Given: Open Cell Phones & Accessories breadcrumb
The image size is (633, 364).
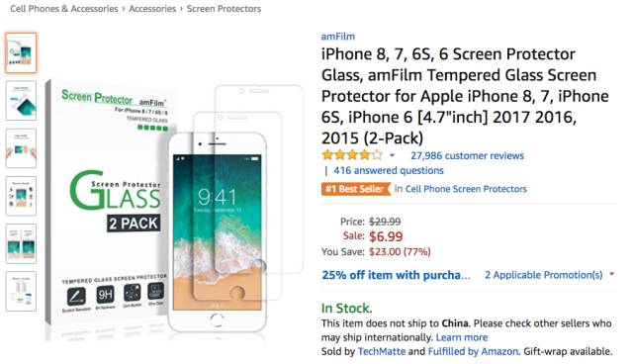Looking at the screenshot, I should click(x=63, y=9).
